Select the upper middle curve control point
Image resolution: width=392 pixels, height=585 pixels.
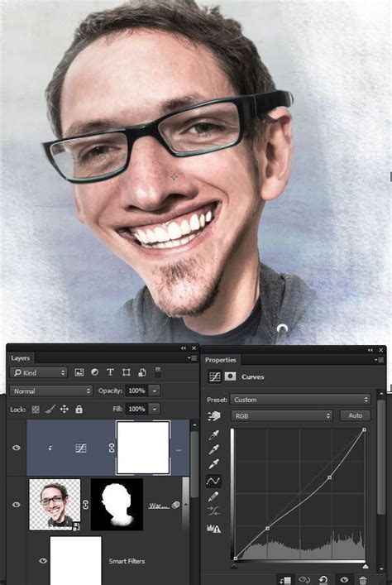(x=329, y=477)
